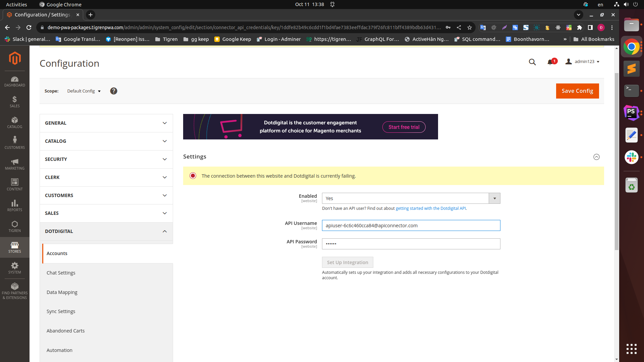Click the browser back arrow

(7, 27)
